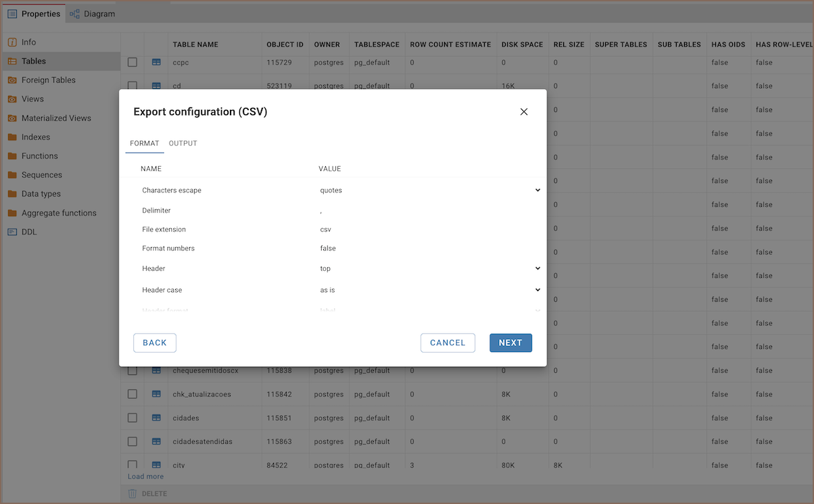The width and height of the screenshot is (814, 504).
Task: Edit the Delimiter value field
Action: coord(429,211)
